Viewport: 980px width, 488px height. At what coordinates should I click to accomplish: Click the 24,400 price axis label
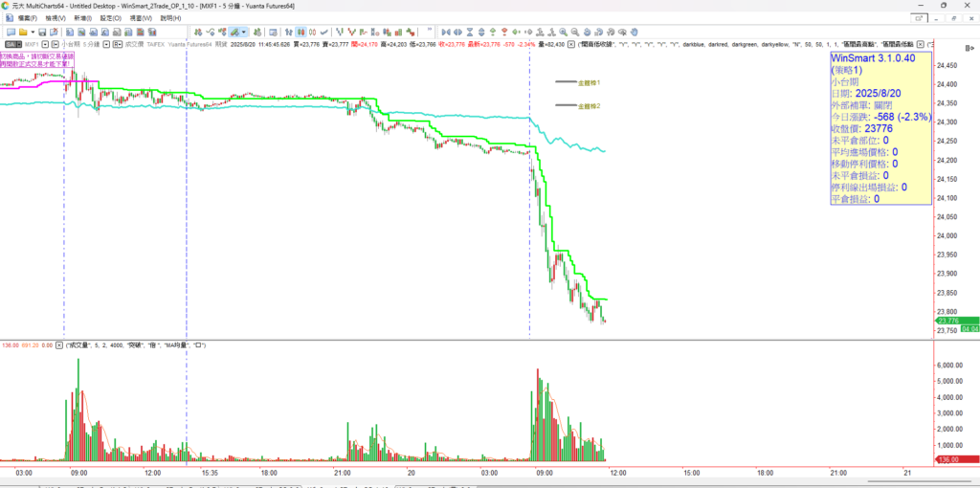click(948, 84)
